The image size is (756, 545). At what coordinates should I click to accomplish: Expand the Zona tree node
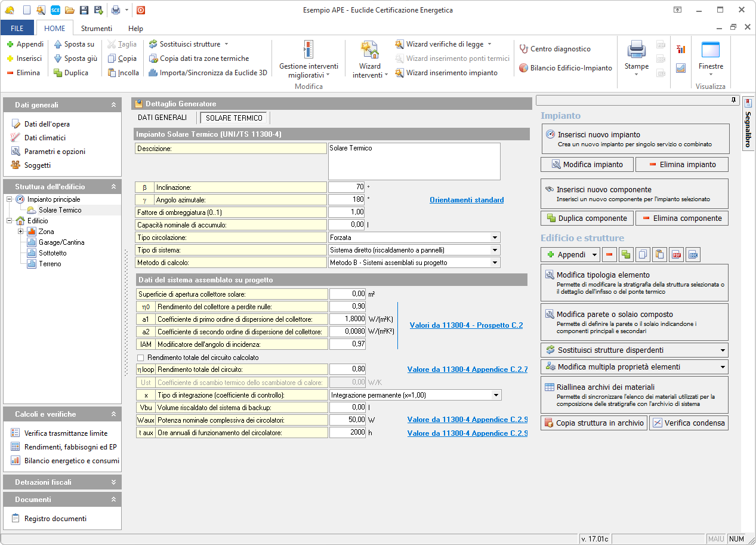(x=21, y=232)
